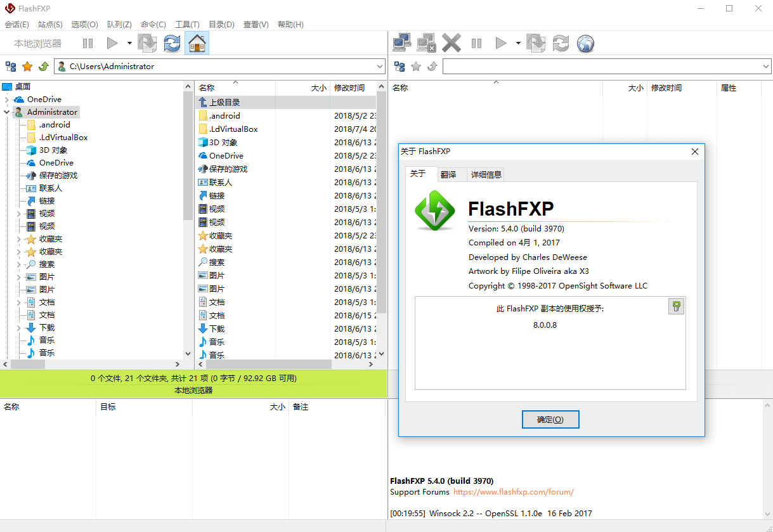Open the 工具(T) menu

pyautogui.click(x=187, y=25)
